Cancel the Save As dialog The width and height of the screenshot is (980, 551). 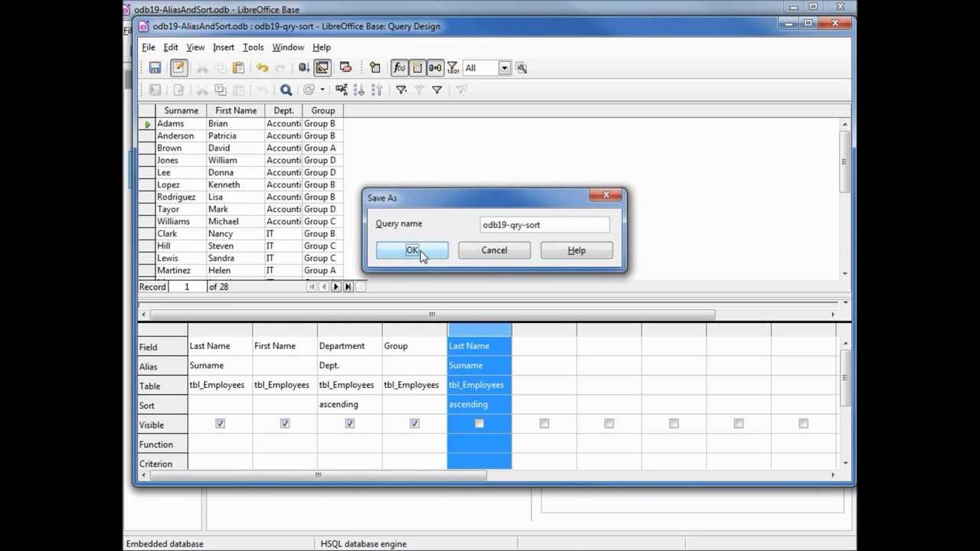click(494, 250)
